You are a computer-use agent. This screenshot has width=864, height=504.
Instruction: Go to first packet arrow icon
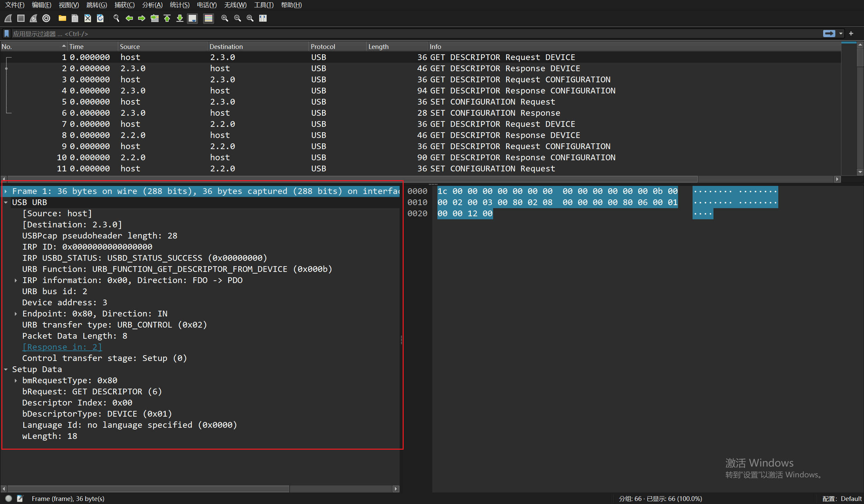tap(167, 18)
